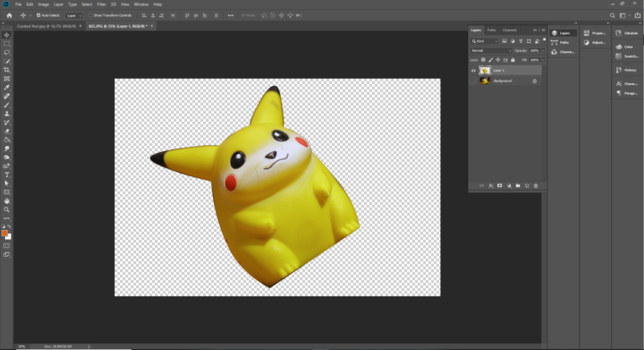Screen dimensions: 644x350
Task: Select the Lasso tool
Action: tap(7, 53)
